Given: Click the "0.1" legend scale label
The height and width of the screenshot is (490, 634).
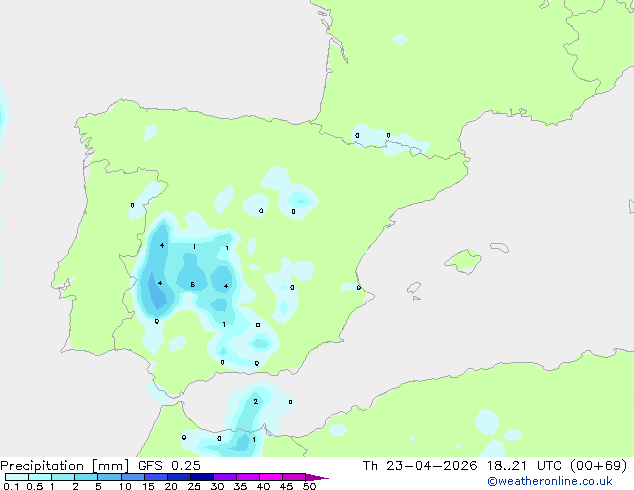Looking at the screenshot, I should tap(11, 486).
